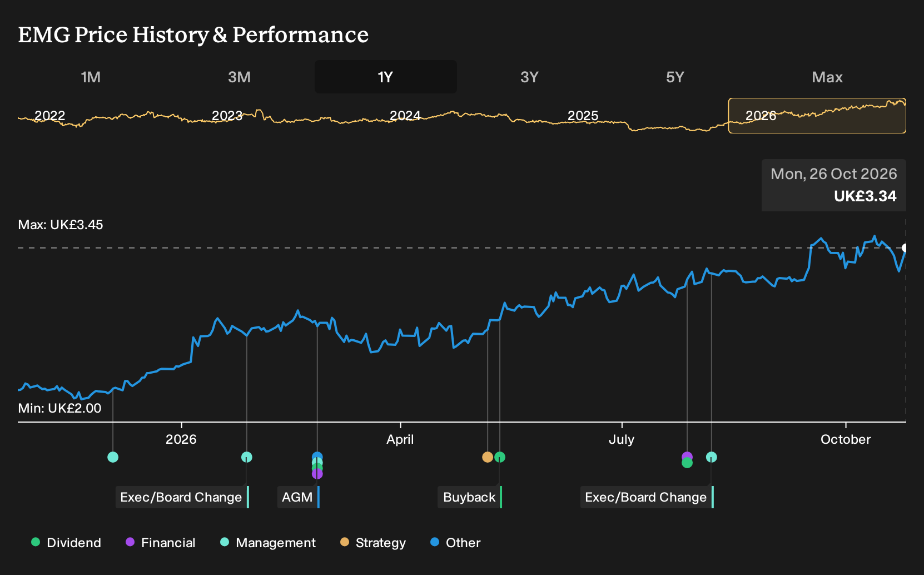Toggle the Strategy legend filter
The height and width of the screenshot is (575, 924).
373,543
